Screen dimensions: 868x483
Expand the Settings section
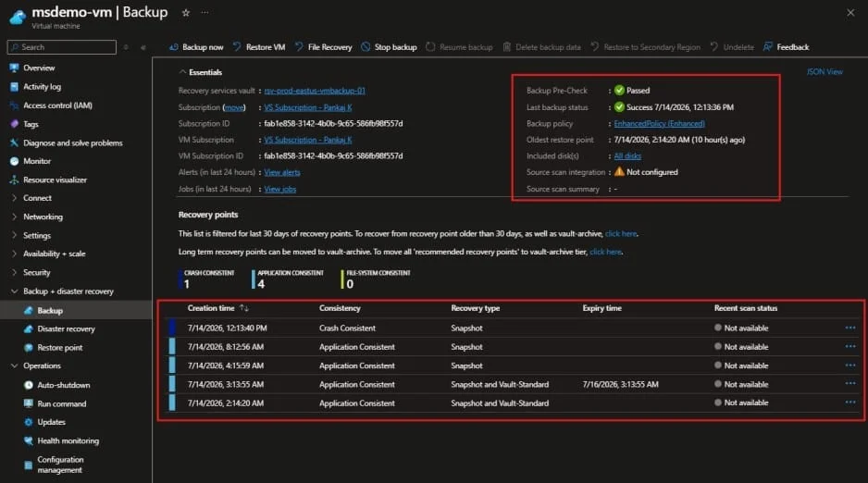pyautogui.click(x=15, y=235)
